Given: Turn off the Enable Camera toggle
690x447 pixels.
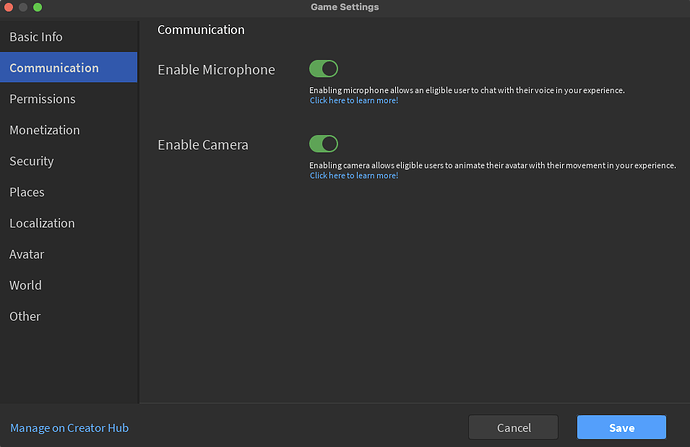Looking at the screenshot, I should tap(324, 144).
